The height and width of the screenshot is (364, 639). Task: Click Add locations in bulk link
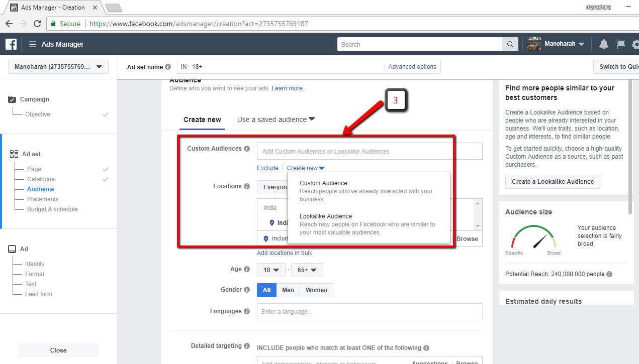tap(285, 253)
